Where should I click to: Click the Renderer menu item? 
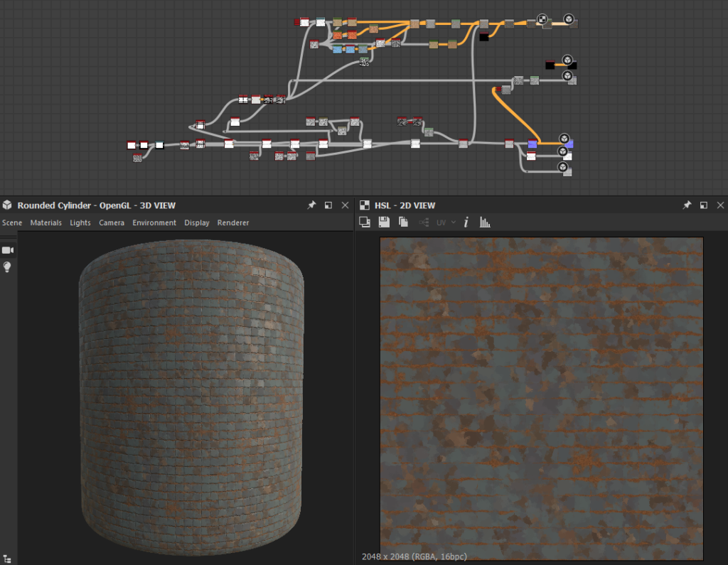(233, 222)
